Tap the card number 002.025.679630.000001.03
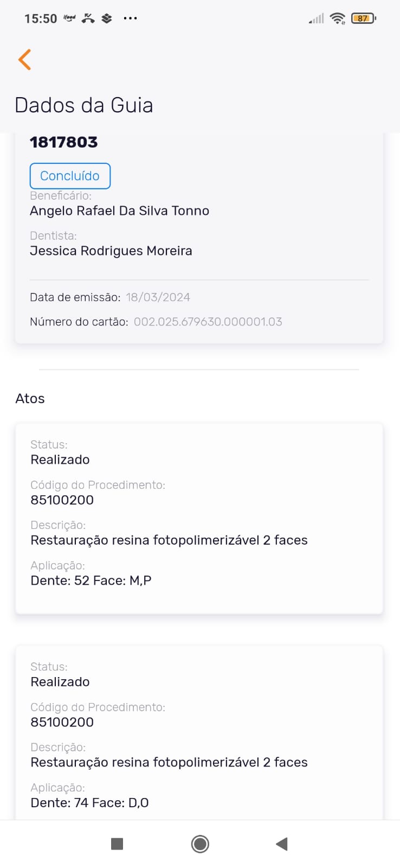Viewport: 400px width, 868px height. coord(208,322)
